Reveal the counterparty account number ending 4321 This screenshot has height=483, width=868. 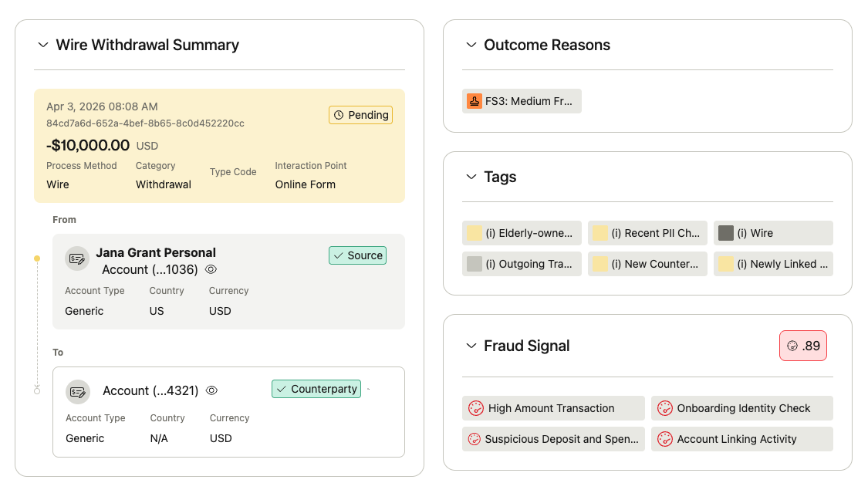211,390
